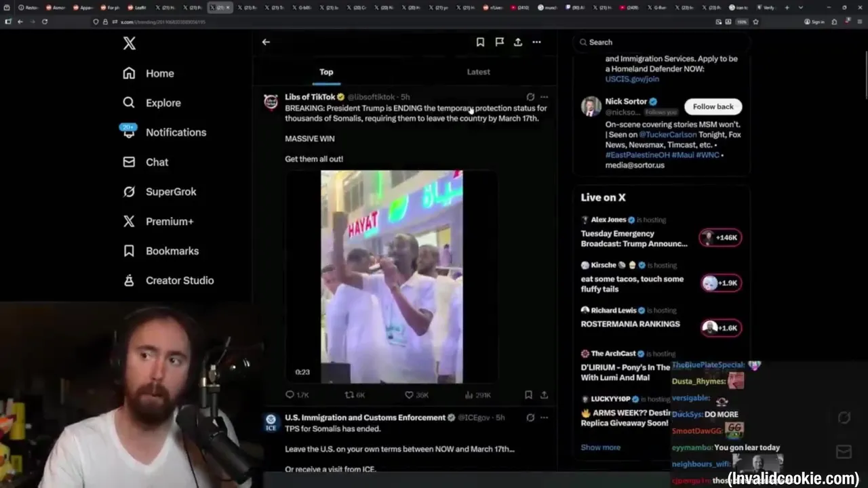Open SuperGrok in the sidebar
Viewport: 868px width, 488px height.
[x=159, y=192]
